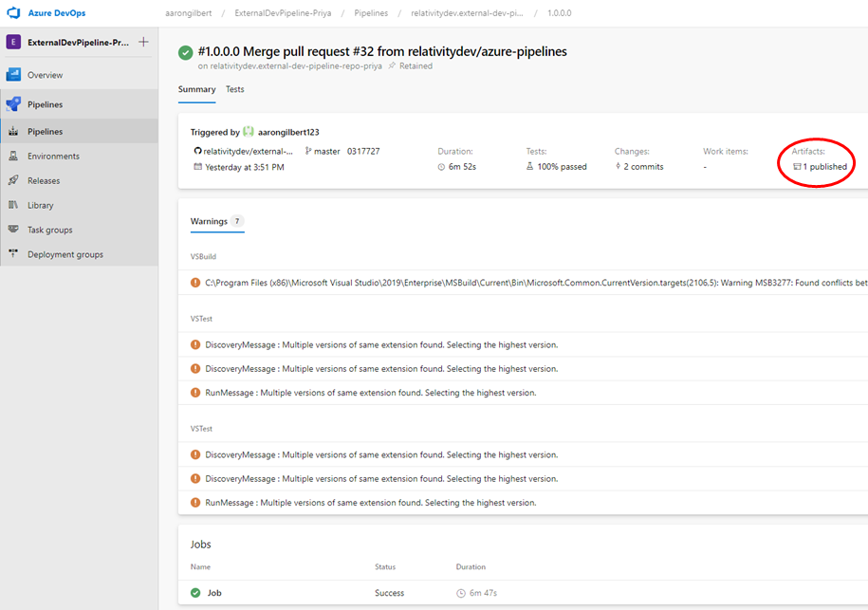Open the Library books icon
Viewport: 868px width, 610px height.
tap(13, 205)
